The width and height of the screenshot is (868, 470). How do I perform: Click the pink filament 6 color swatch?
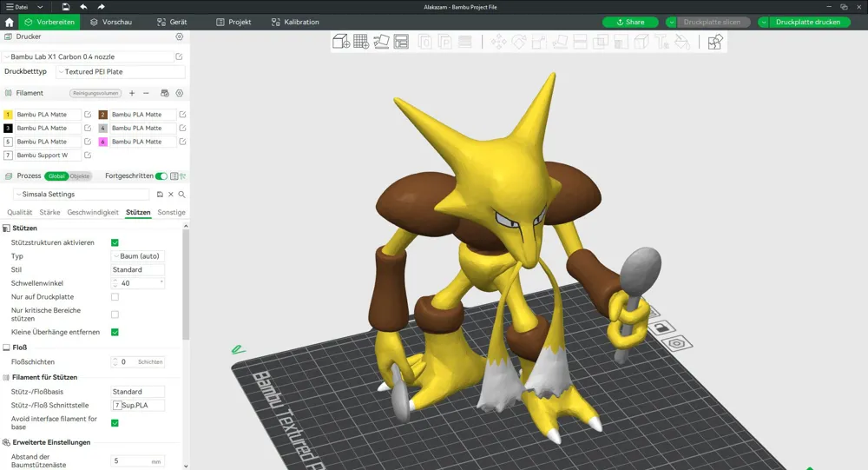pos(103,142)
